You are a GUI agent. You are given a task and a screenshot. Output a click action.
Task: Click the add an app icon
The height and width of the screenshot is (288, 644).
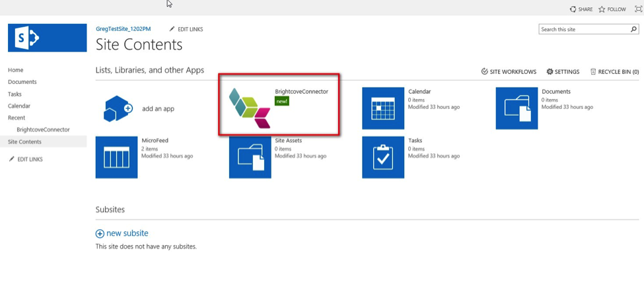tap(118, 108)
